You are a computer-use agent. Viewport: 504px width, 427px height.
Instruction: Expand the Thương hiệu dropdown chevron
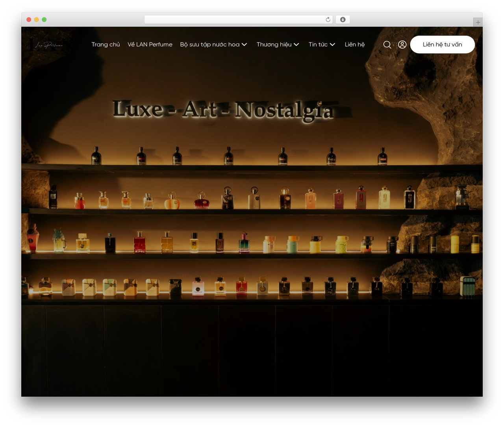[x=296, y=45]
